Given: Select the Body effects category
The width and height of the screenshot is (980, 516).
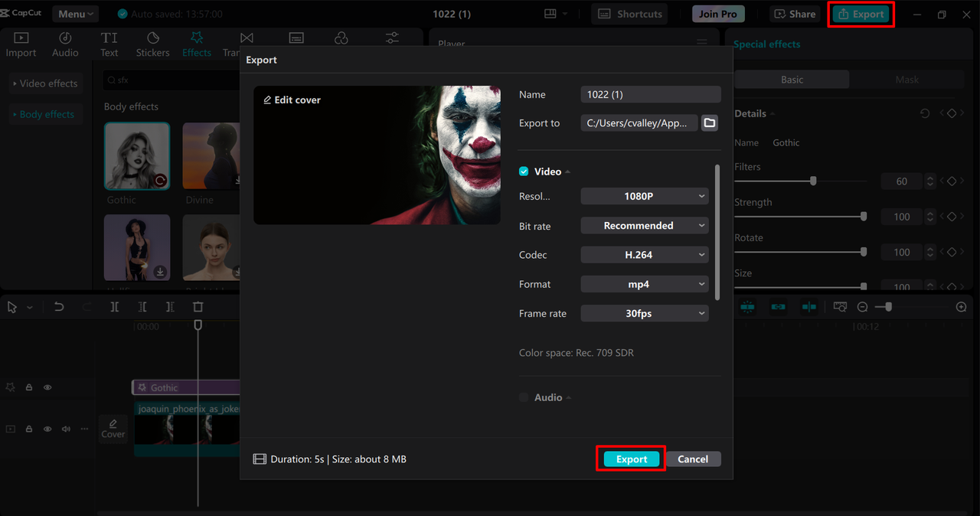Looking at the screenshot, I should 44,114.
